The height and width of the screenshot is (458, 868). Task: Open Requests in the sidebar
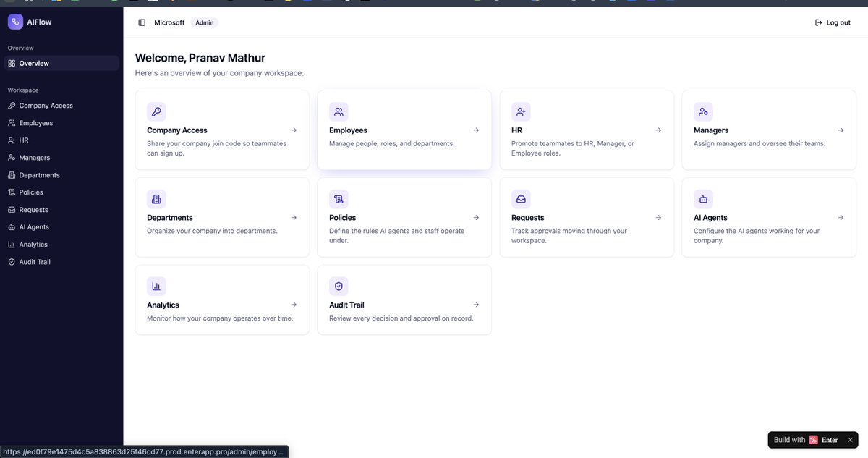click(x=61, y=210)
